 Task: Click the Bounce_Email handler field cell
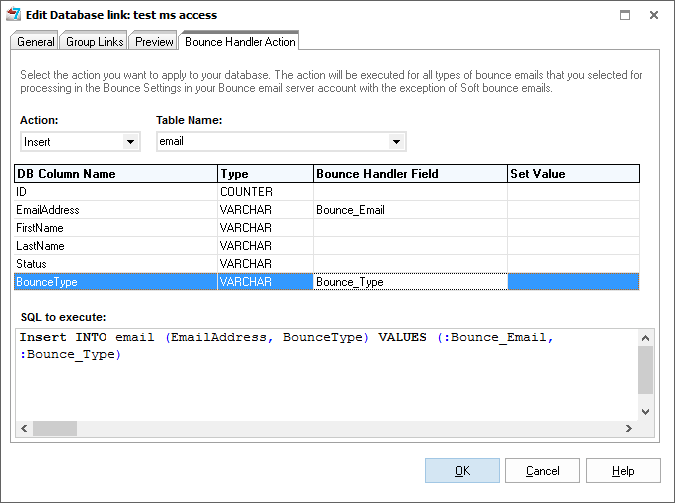410,210
